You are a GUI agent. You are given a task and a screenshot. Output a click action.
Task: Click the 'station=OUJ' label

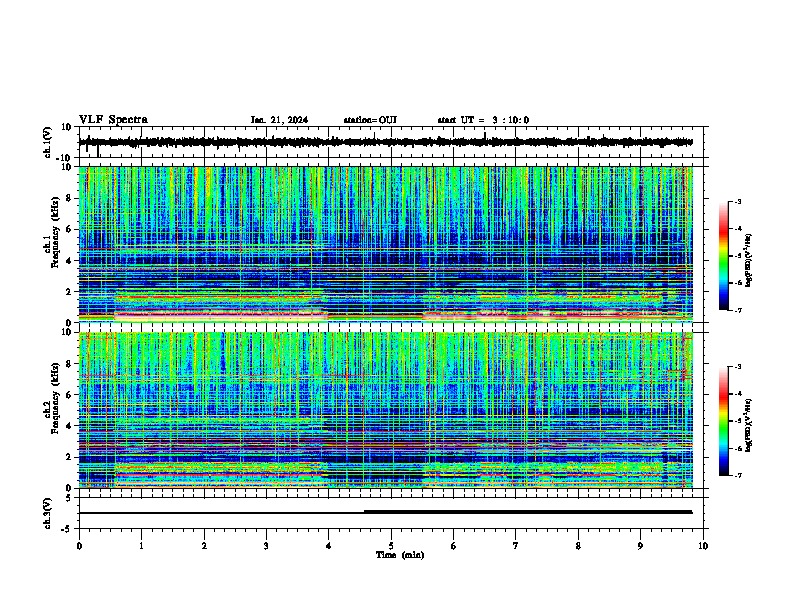click(370, 120)
